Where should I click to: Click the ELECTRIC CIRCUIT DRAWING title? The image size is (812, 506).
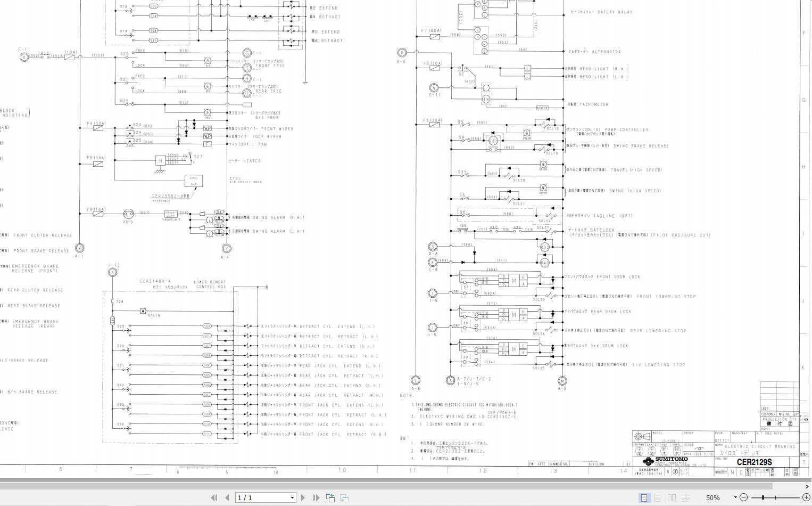coord(760,447)
